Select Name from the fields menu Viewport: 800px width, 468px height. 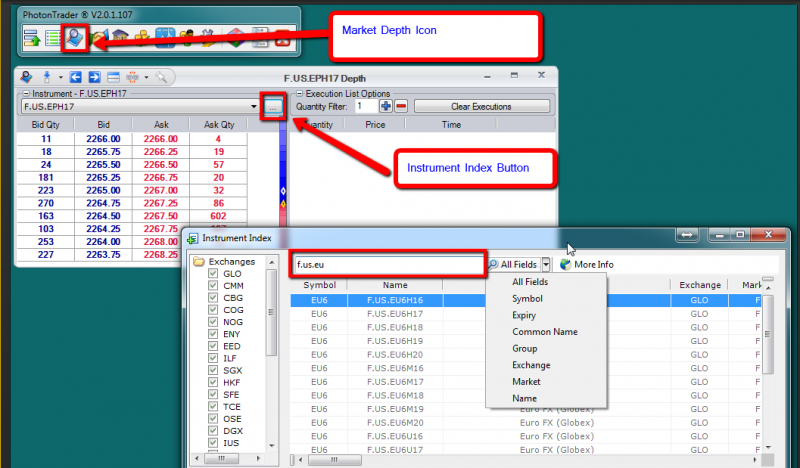pyautogui.click(x=524, y=398)
